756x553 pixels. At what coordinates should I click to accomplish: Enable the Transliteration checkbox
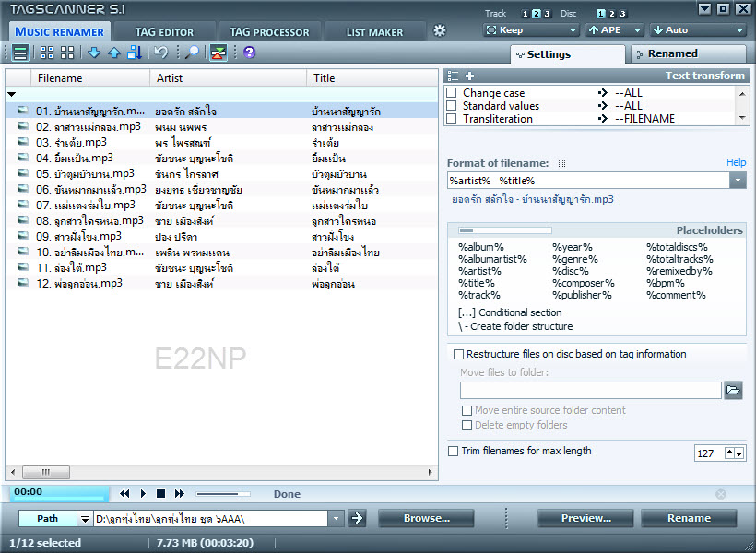[452, 119]
